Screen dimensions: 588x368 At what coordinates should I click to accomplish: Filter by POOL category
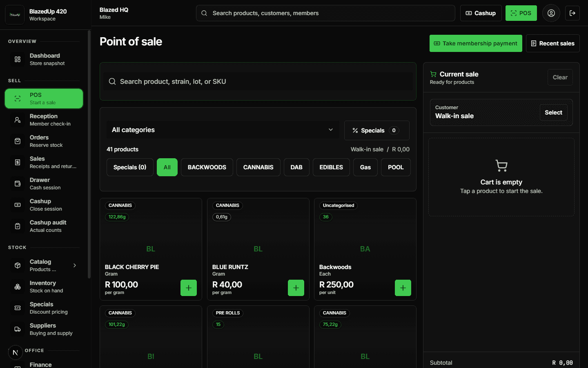click(x=396, y=167)
